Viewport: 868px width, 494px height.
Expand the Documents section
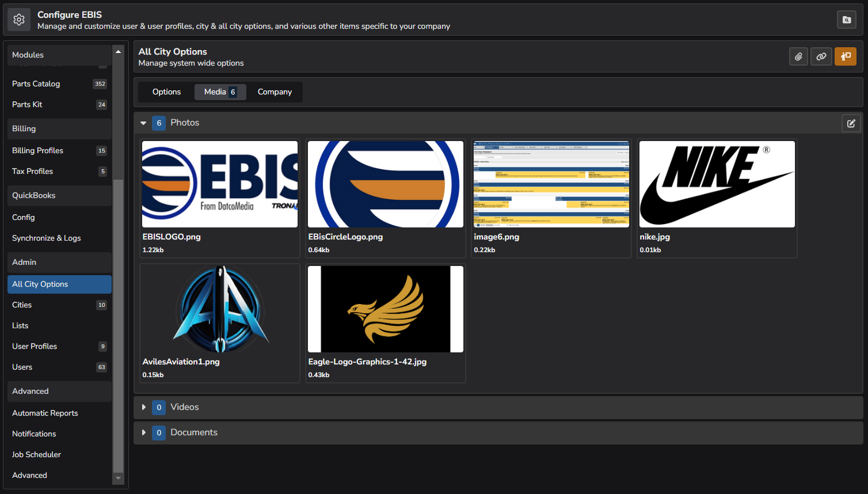(144, 432)
